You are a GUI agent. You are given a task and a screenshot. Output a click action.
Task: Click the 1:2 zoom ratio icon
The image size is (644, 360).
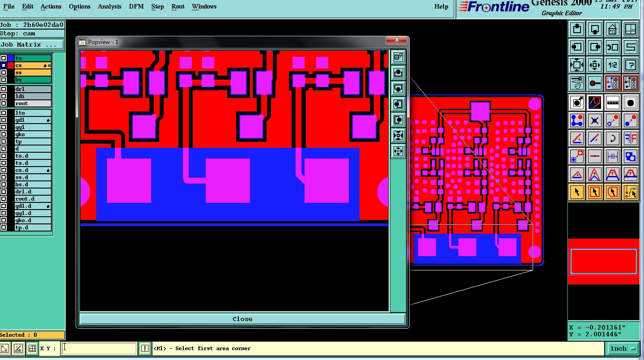pyautogui.click(x=613, y=65)
